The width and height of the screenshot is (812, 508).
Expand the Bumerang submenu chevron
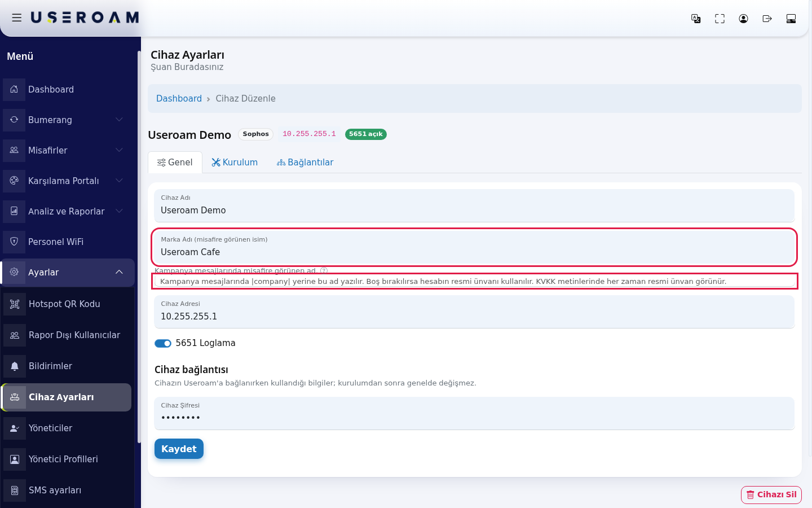119,120
